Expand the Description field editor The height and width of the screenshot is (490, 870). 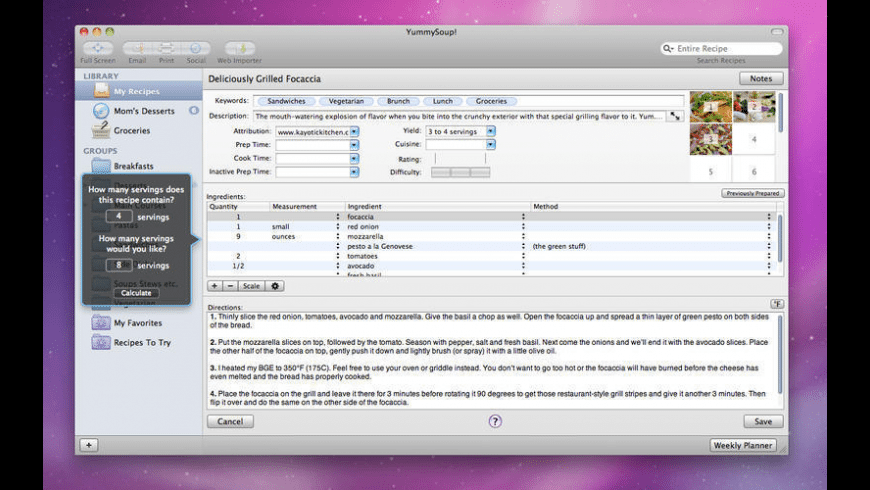click(675, 116)
